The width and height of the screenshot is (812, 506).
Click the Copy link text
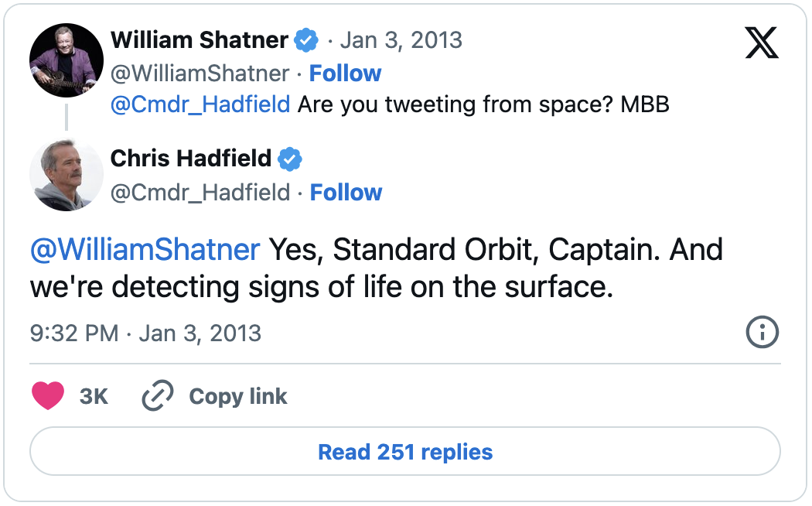[237, 397]
